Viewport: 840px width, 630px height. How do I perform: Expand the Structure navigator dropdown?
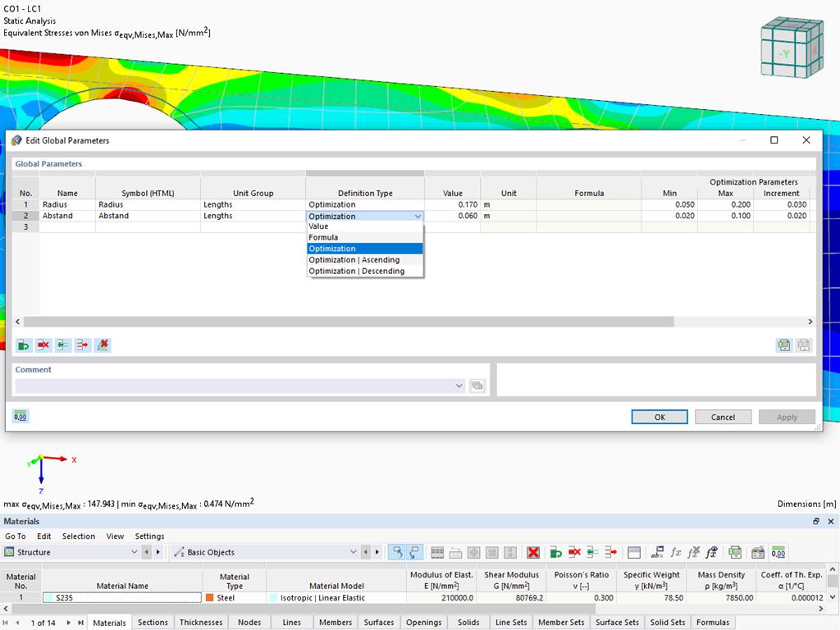[135, 552]
